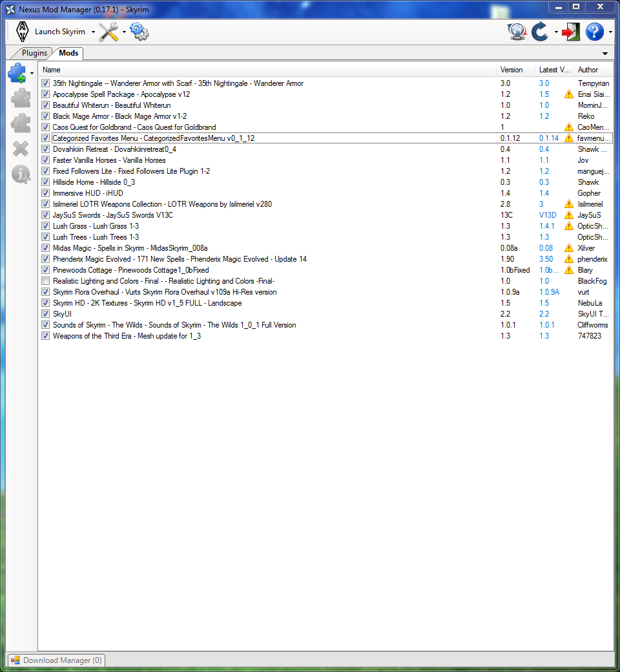Maximize the Nexus Mod Manager window
Screen dimensions: 620x672
[576, 7]
